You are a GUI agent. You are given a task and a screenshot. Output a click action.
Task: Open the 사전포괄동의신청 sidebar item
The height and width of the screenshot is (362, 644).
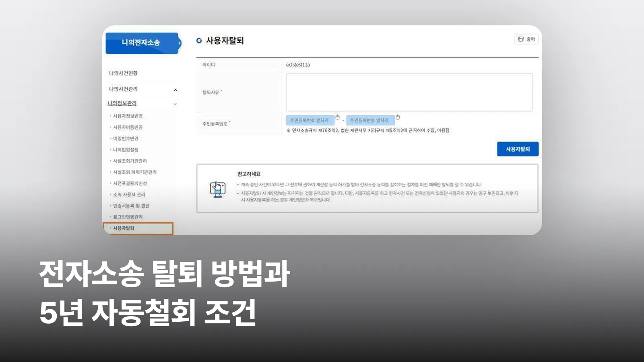[x=130, y=183]
